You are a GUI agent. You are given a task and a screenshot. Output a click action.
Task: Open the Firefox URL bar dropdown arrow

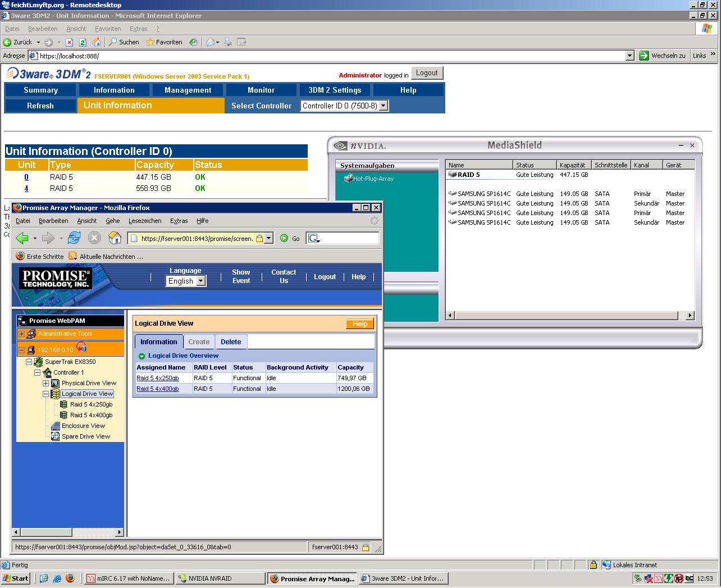[268, 238]
